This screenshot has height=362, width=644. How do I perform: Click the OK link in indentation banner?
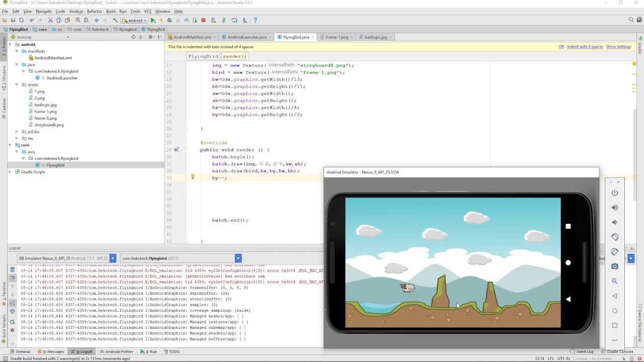point(561,47)
